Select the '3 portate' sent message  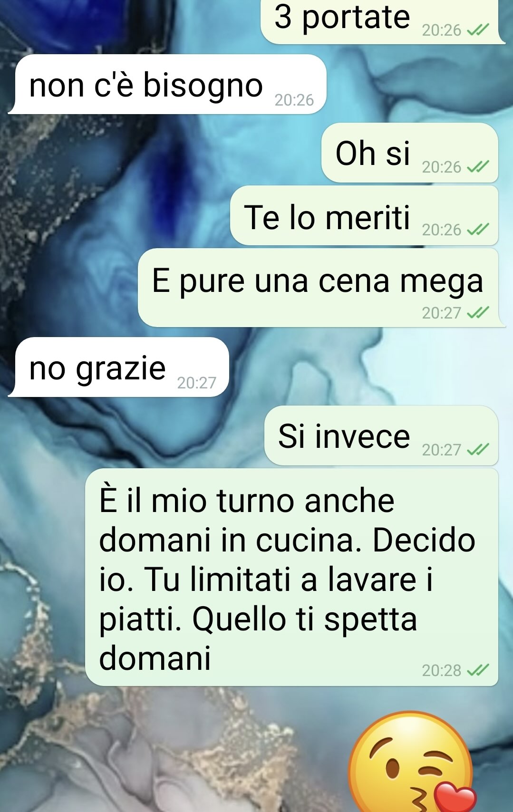click(x=383, y=21)
